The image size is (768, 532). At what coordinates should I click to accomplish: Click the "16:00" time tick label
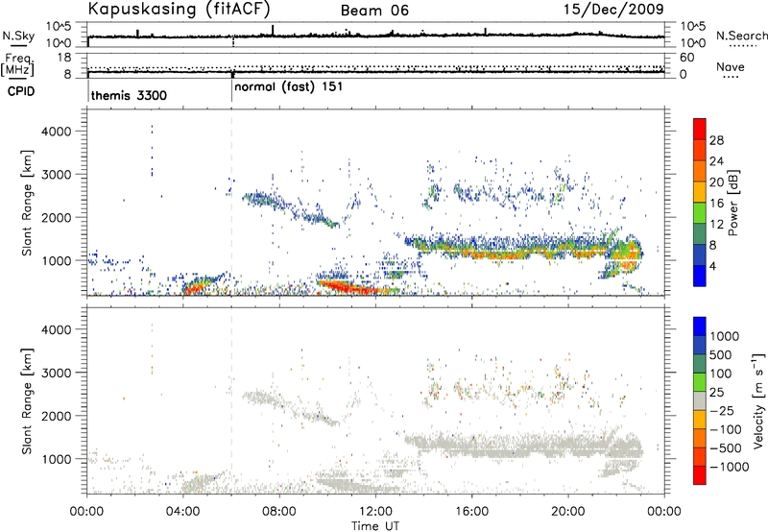tap(471, 512)
